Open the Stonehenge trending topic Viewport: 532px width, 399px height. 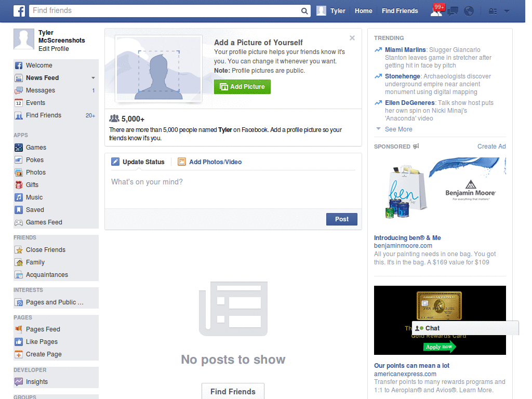pos(403,76)
